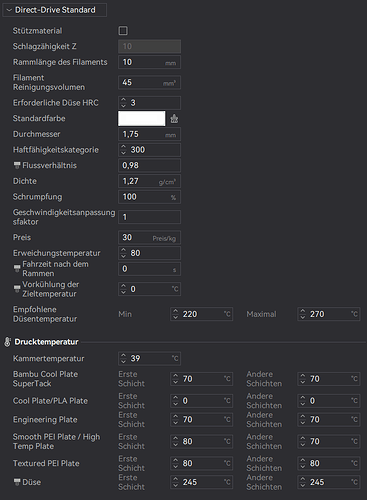Click the thermometer icon next to Drucktemperatur
This screenshot has width=367, height=500.
(x=7, y=342)
